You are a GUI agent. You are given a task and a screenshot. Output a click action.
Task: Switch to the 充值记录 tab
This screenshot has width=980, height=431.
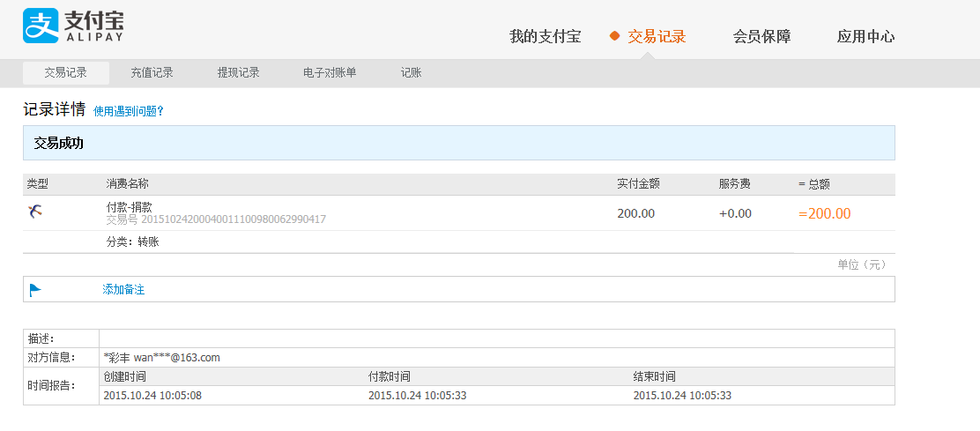[x=152, y=73]
